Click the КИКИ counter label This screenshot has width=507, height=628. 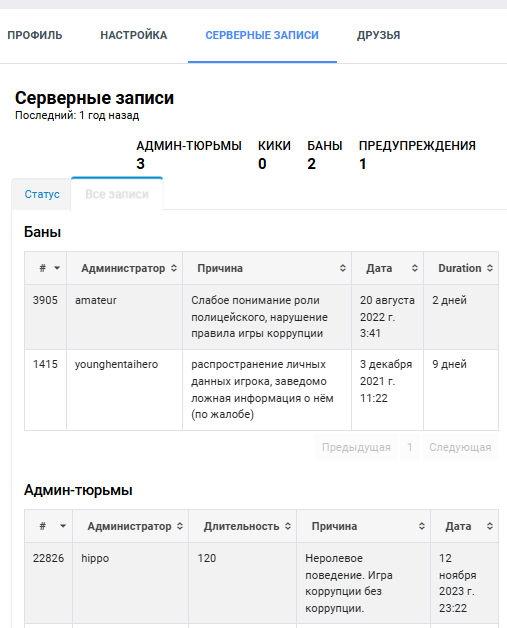(274, 146)
